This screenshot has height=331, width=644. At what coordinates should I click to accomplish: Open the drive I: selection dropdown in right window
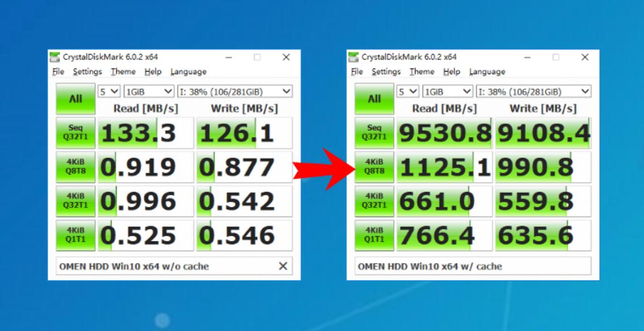[533, 91]
